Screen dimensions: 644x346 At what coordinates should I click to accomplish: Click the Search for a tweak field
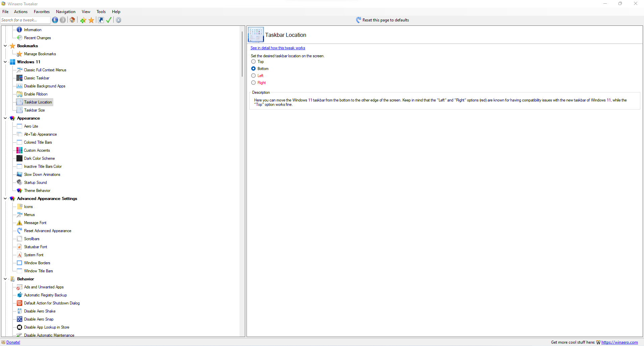(25, 20)
